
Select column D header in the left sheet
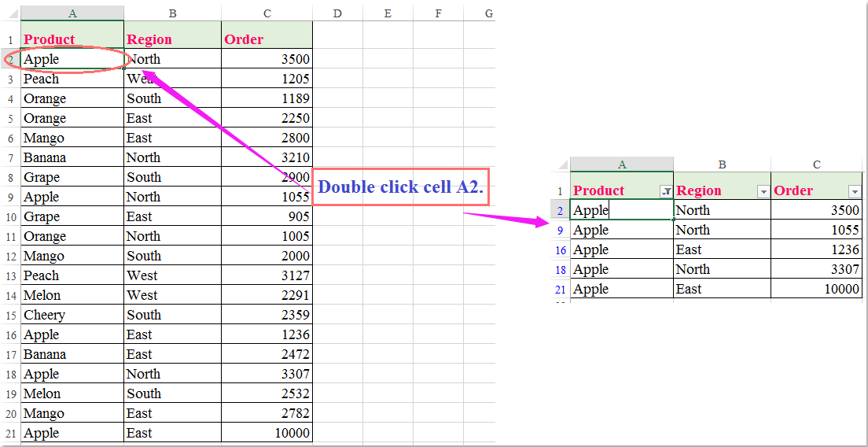(x=337, y=13)
